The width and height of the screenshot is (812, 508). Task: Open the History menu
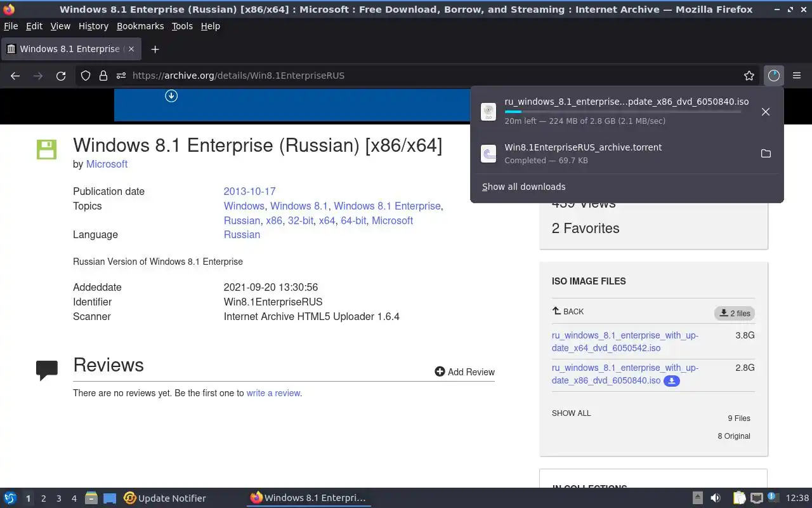[93, 26]
